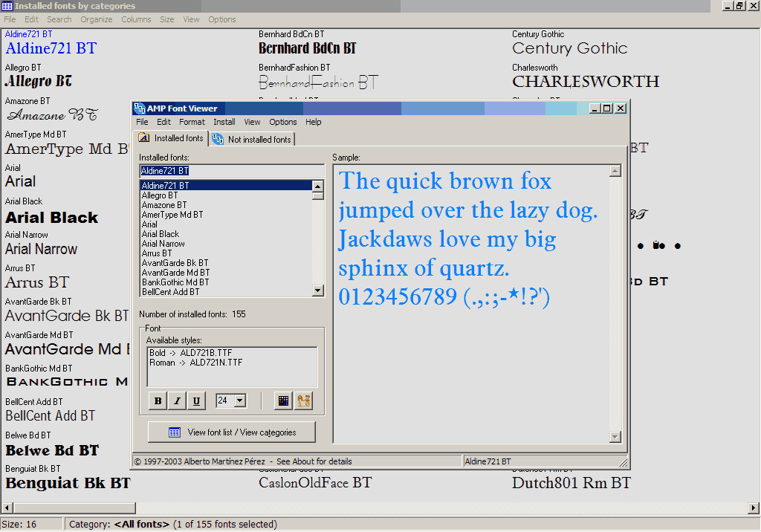Select Amazone BT in installed fonts list
Viewport: 761px width, 532px height.
[x=226, y=205]
